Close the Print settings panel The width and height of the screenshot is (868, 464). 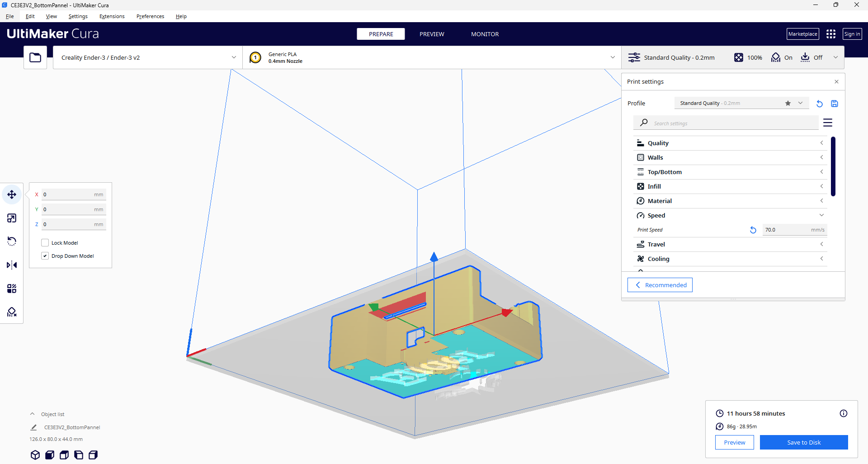[x=836, y=82]
